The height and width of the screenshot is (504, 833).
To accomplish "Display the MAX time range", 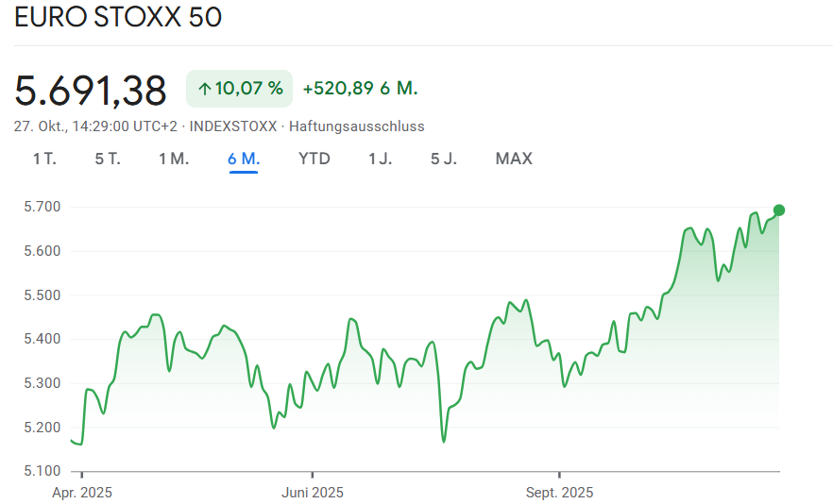I will (514, 159).
